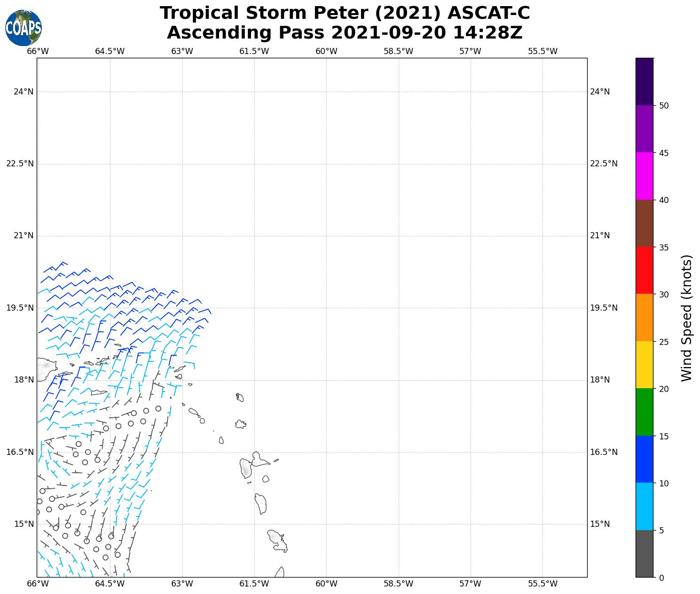Click the Tropical Storm Peter title text
Image resolution: width=700 pixels, height=594 pixels.
(345, 13)
